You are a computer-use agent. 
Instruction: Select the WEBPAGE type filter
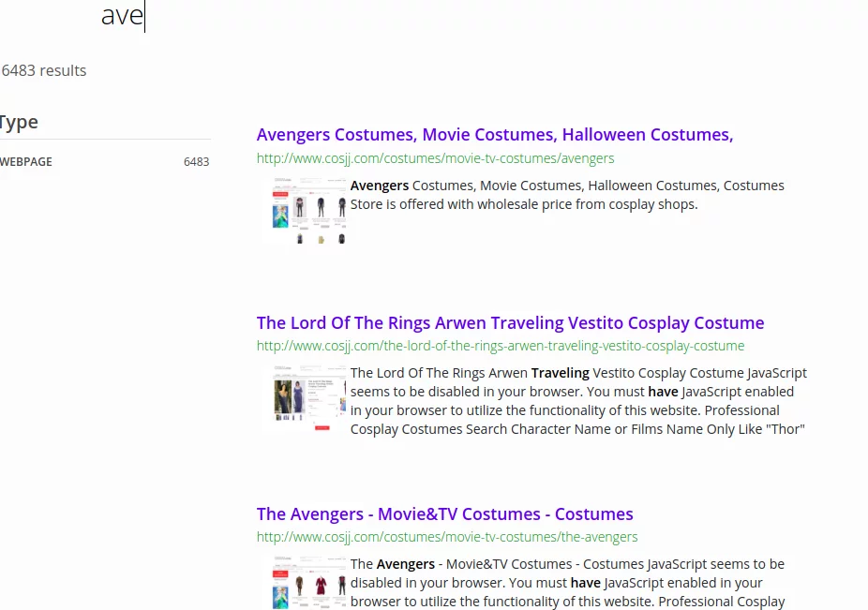26,162
